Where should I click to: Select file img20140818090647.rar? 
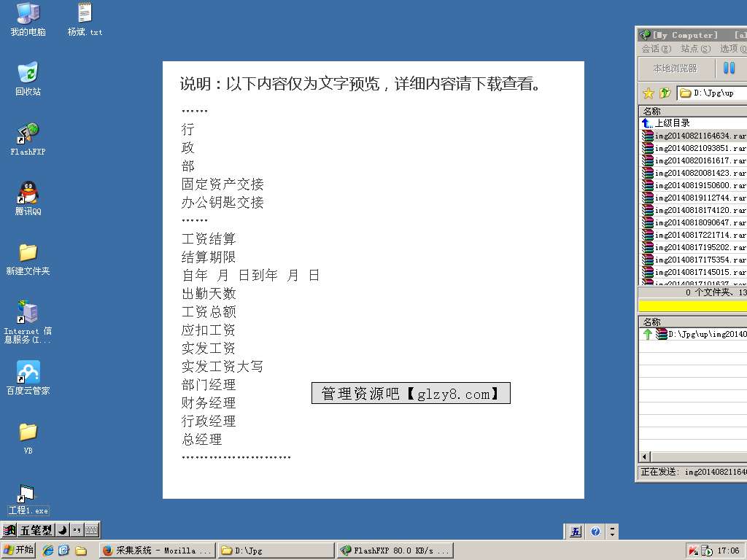(x=693, y=222)
